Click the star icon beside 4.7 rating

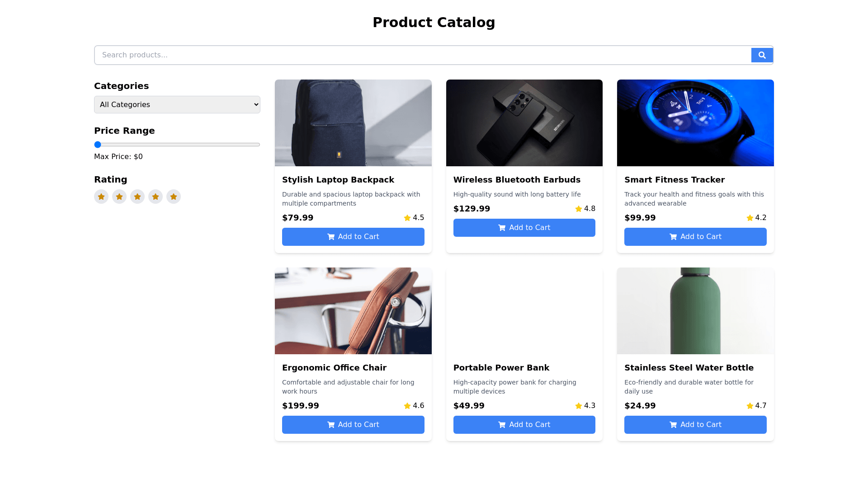tap(750, 406)
